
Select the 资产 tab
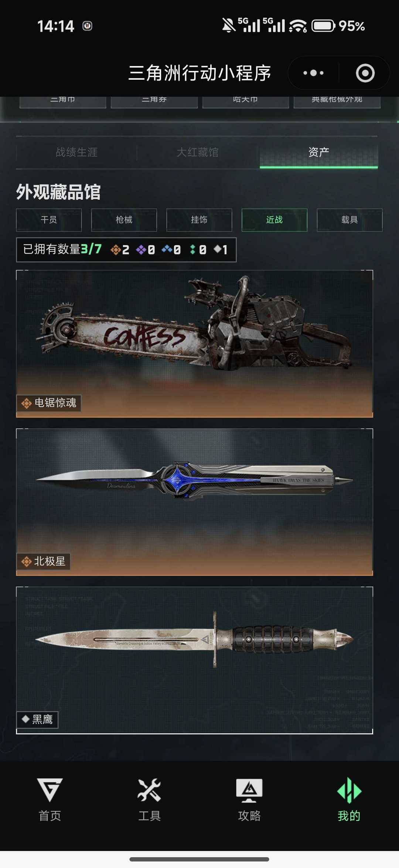tap(318, 152)
